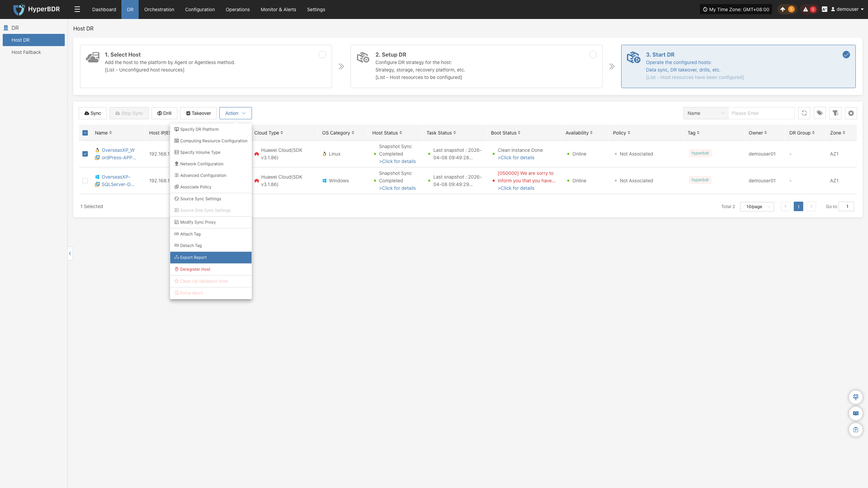Select Source Sync Settings menu entry
Viewport: 868px width, 488px height.
point(211,199)
